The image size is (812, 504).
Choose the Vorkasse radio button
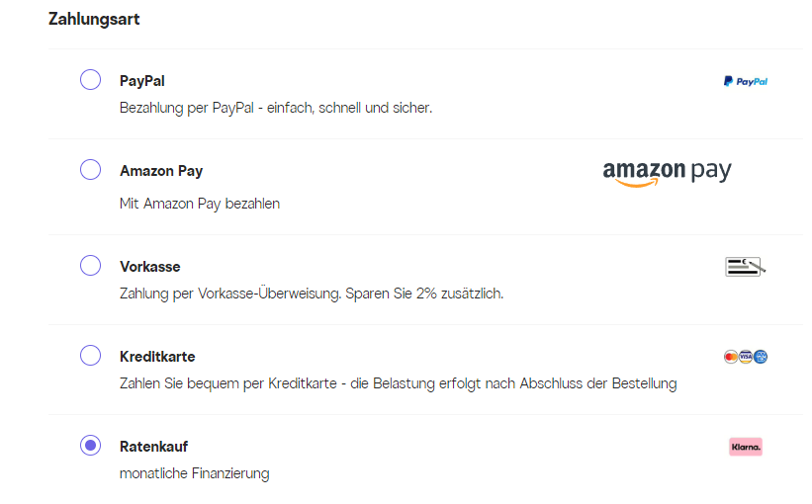pos(90,266)
